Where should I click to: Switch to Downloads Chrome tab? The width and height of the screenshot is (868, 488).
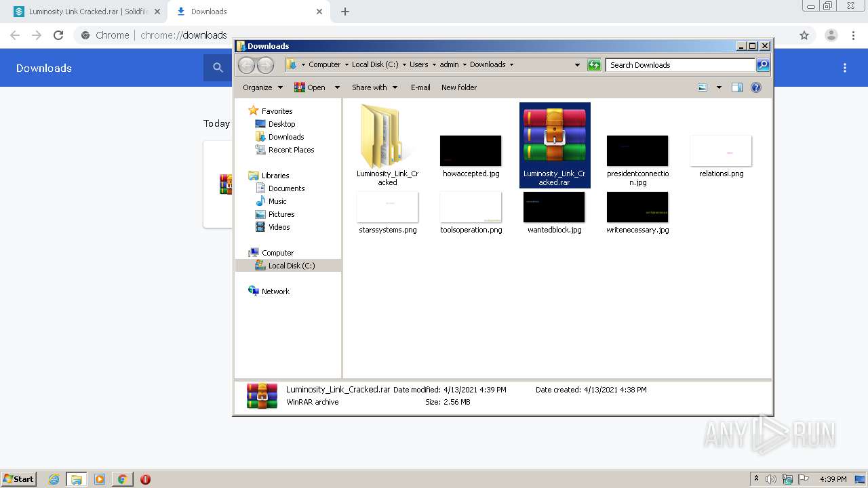(x=248, y=12)
